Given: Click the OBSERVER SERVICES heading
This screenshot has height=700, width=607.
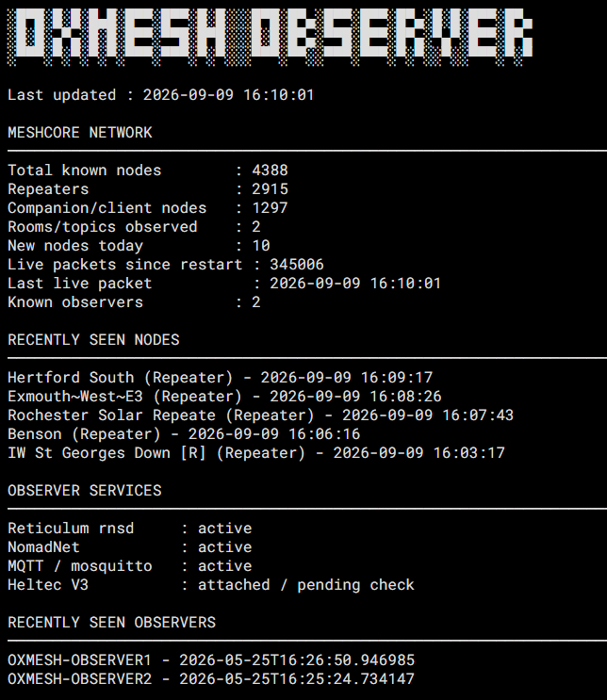Looking at the screenshot, I should (x=85, y=491).
